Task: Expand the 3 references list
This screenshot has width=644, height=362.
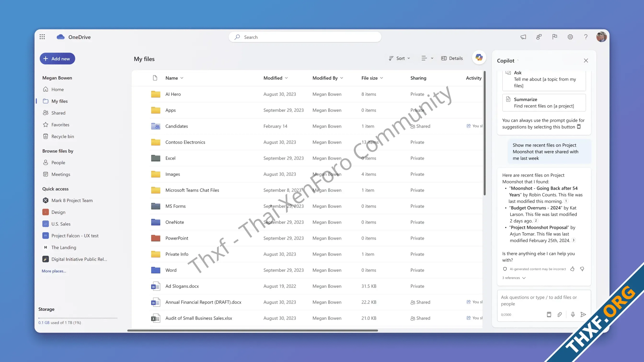Action: (514, 278)
